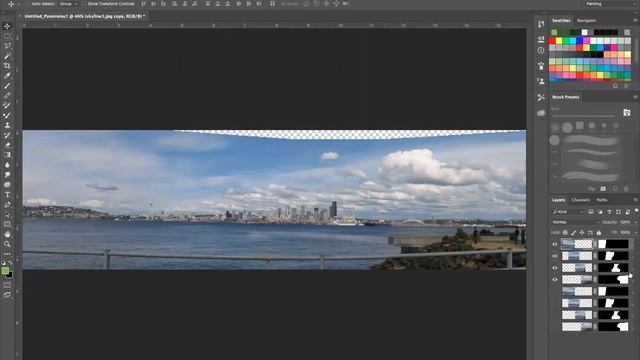
Task: Open the Auto-Select Group dropdown
Action: (x=68, y=4)
